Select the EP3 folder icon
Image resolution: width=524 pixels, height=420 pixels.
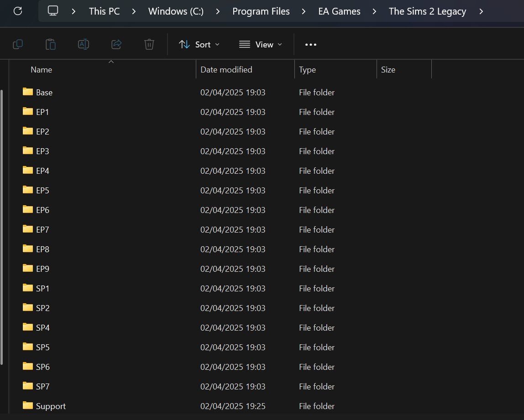point(28,150)
